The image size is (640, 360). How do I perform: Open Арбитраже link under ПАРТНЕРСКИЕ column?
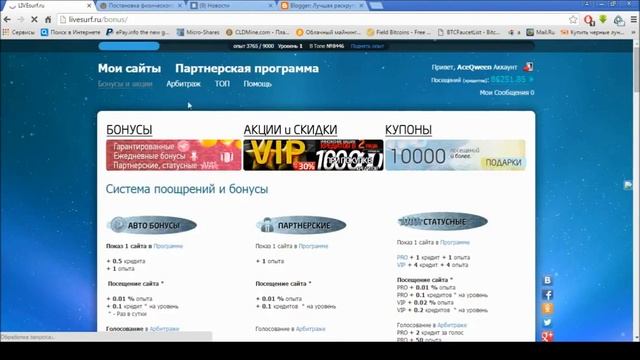coord(310,329)
